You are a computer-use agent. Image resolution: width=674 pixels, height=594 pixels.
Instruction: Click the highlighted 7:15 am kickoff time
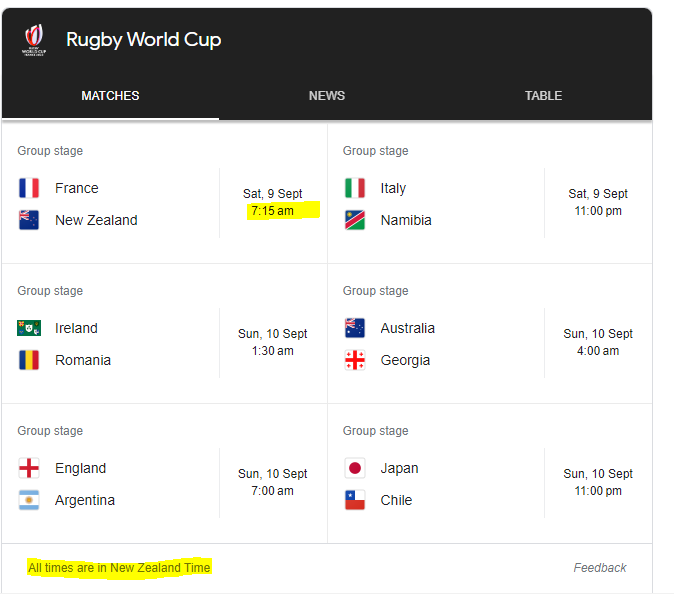click(x=273, y=211)
